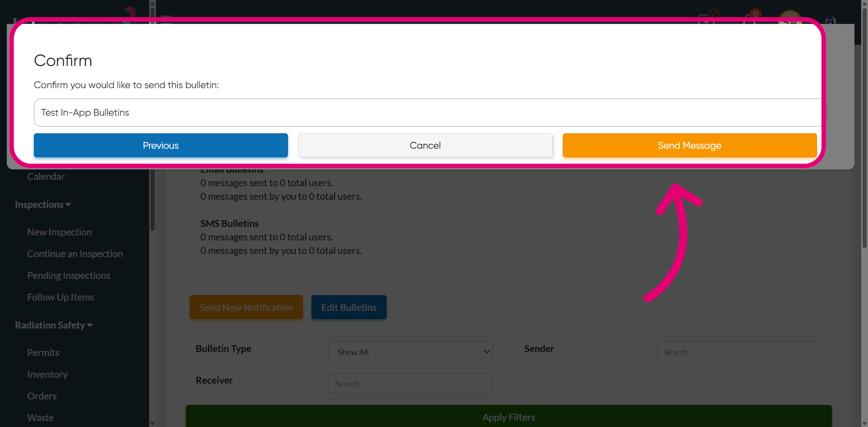This screenshot has width=868, height=427.
Task: Click the sidebar scrollbar down arrow
Action: (x=152, y=423)
